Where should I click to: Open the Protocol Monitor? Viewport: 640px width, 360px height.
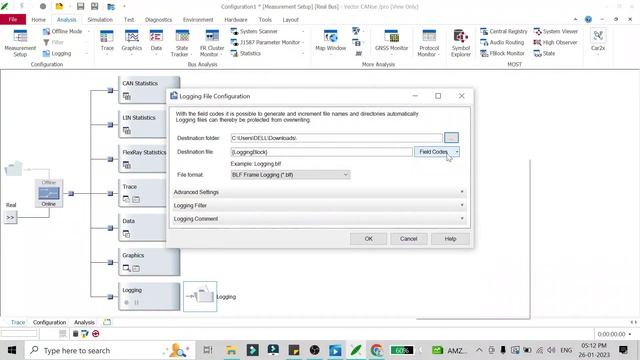coord(429,43)
